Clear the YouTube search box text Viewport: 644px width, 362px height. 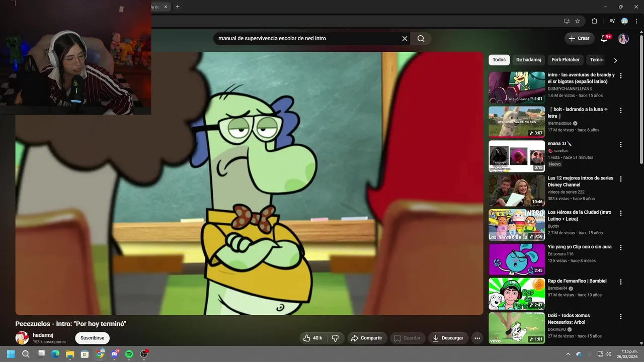[x=405, y=39]
